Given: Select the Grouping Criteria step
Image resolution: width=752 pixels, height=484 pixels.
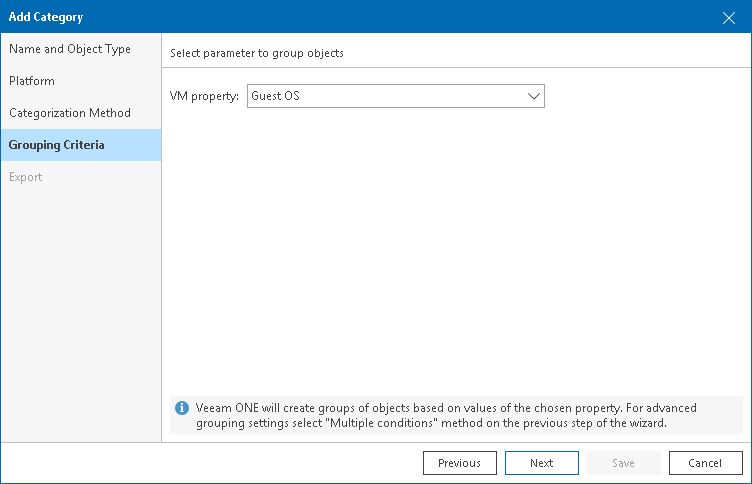Looking at the screenshot, I should click(57, 145).
